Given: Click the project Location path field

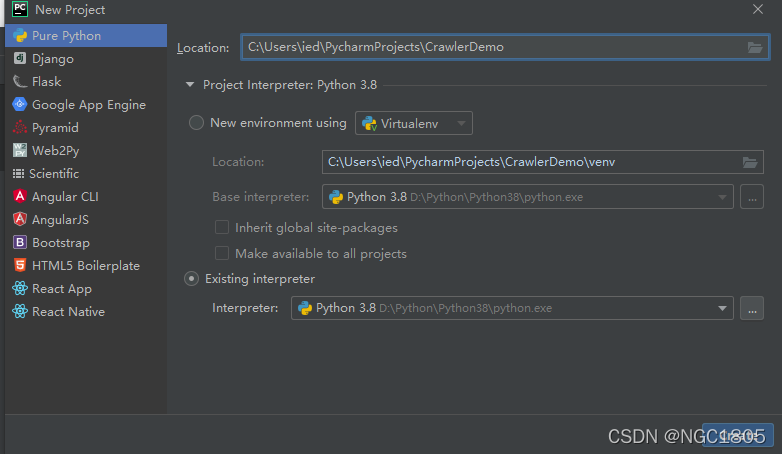Looking at the screenshot, I should coord(505,47).
